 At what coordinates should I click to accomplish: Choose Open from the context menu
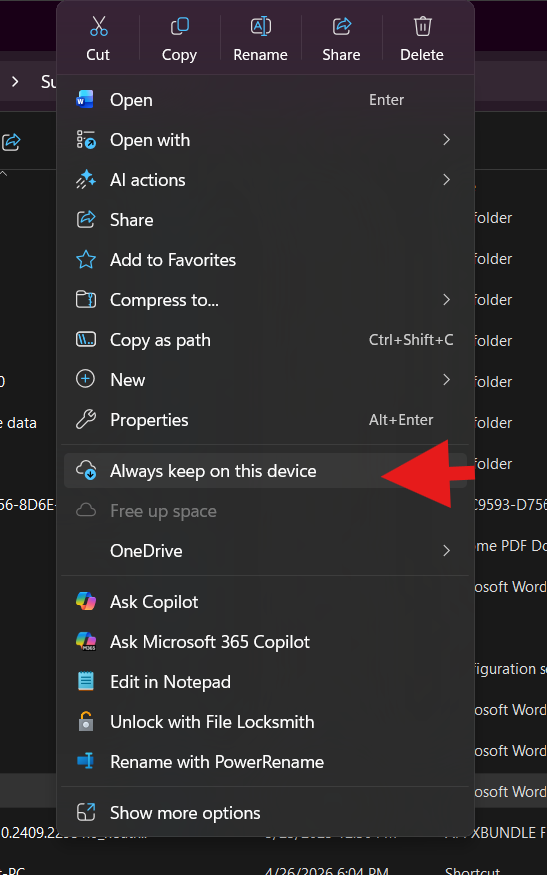265,100
